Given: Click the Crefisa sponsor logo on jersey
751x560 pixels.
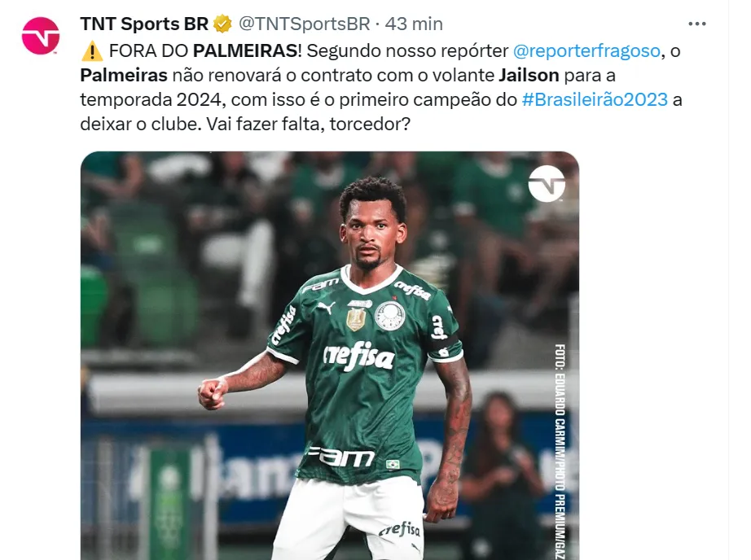Looking at the screenshot, I should pos(359,356).
